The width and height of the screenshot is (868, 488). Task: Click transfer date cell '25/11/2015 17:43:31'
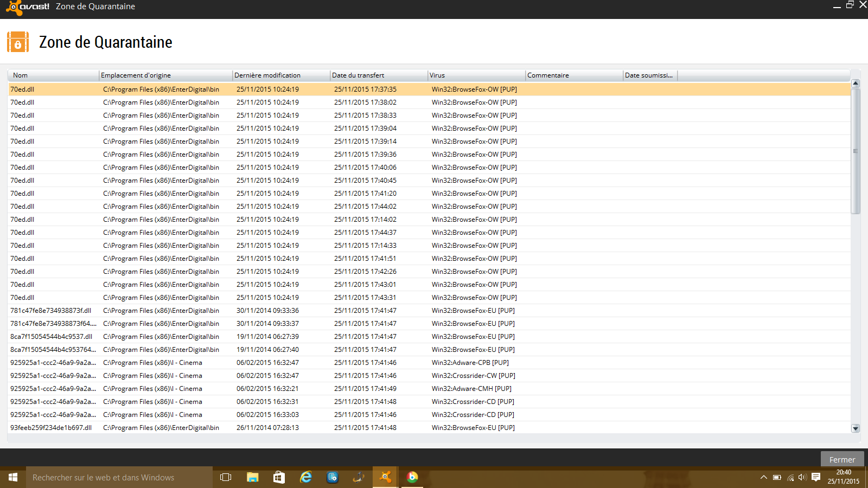point(365,298)
